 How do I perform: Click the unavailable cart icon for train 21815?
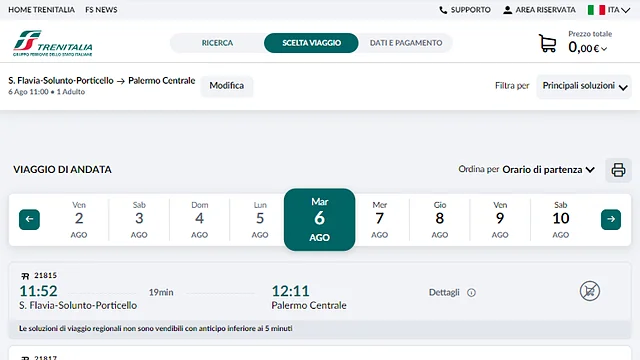590,291
